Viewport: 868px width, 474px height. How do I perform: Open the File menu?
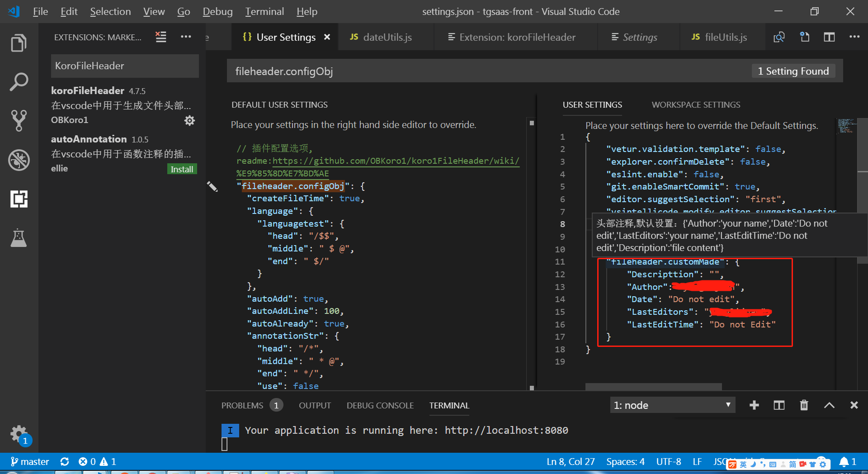click(40, 12)
